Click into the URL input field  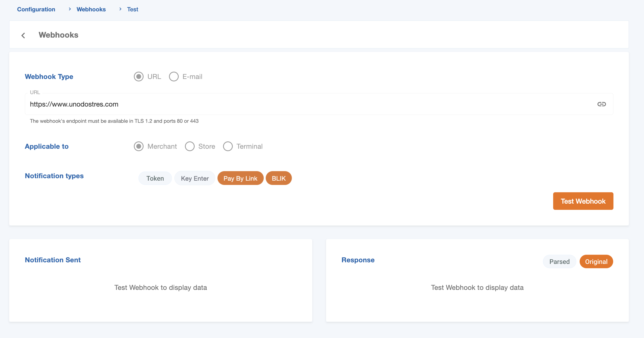click(x=297, y=104)
